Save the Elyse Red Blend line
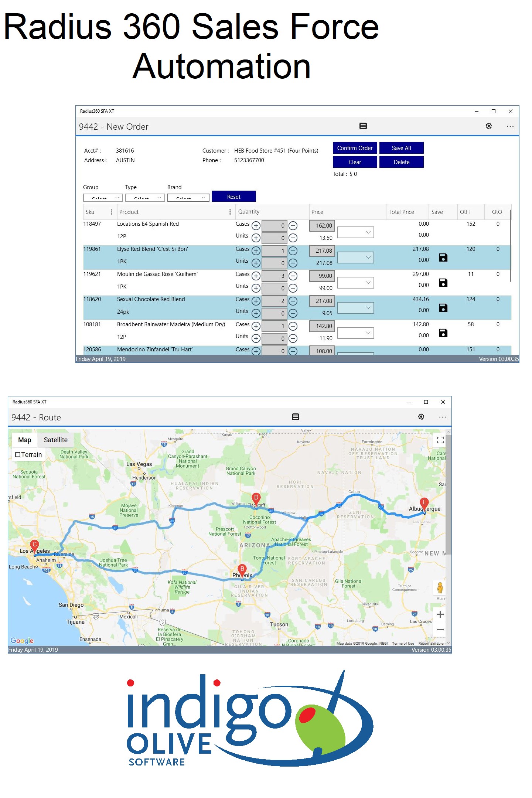The width and height of the screenshot is (532, 798). tap(443, 258)
